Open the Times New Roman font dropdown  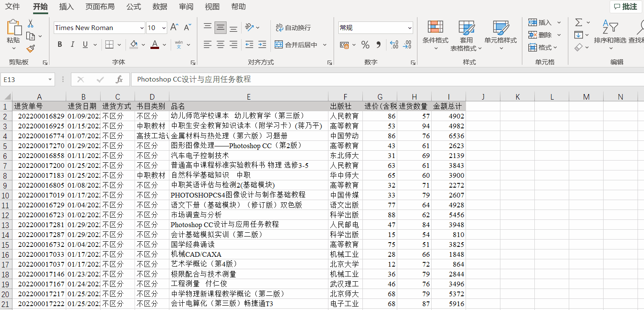142,27
